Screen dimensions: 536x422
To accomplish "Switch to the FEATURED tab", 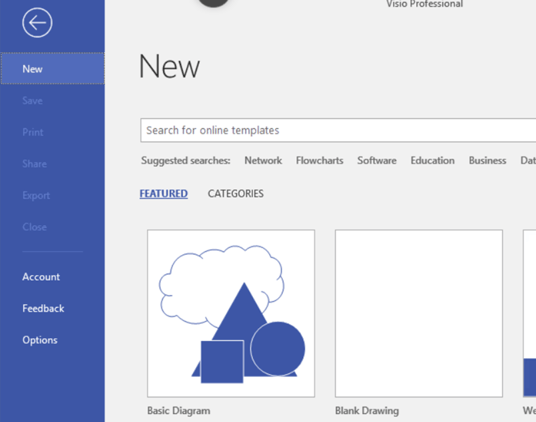I will click(x=163, y=193).
